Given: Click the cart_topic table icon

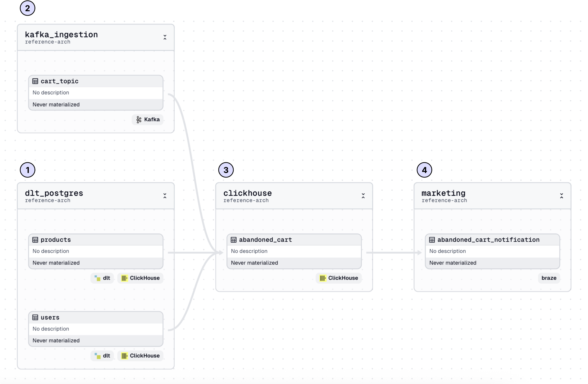Looking at the screenshot, I should click(x=35, y=81).
